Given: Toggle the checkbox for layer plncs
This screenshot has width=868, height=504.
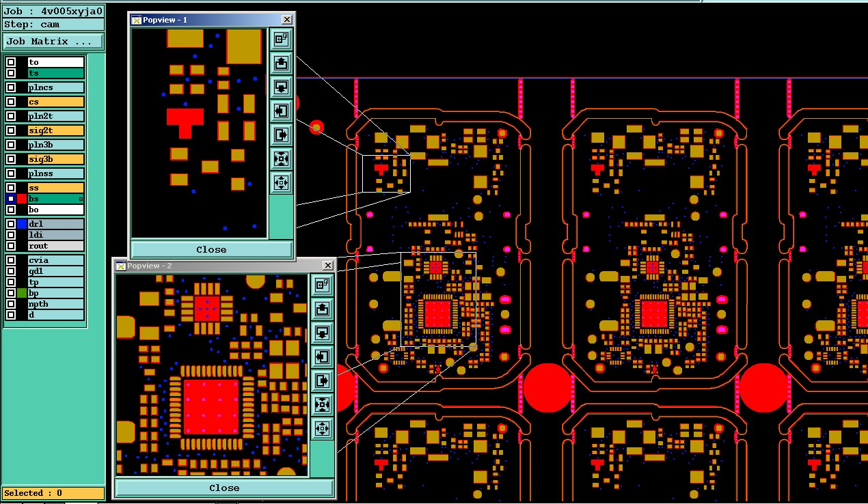Looking at the screenshot, I should click(11, 87).
